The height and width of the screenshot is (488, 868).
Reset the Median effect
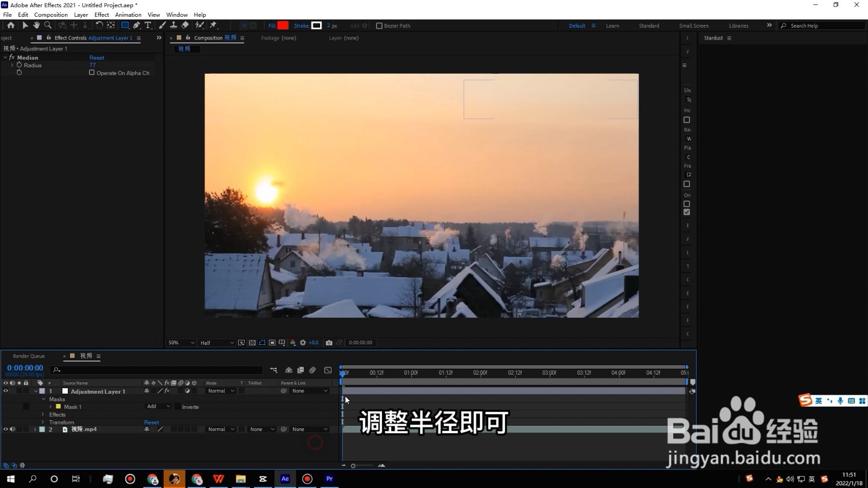97,57
